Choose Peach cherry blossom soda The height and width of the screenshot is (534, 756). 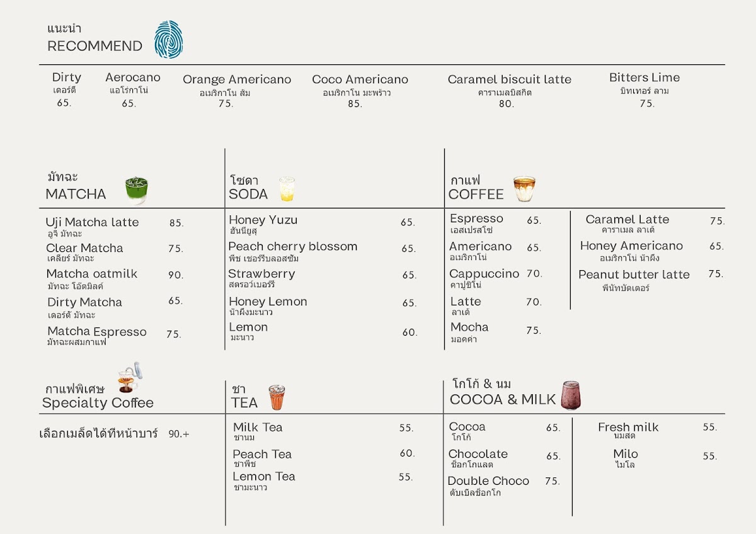pos(292,247)
